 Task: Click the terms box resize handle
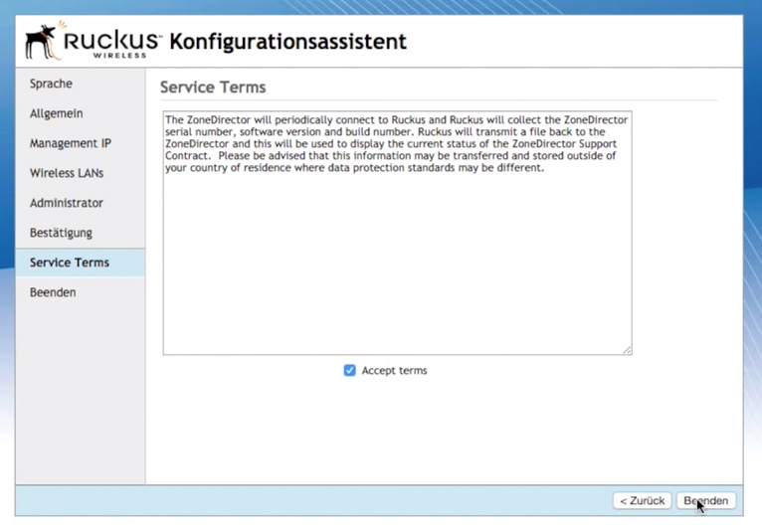[x=627, y=349]
